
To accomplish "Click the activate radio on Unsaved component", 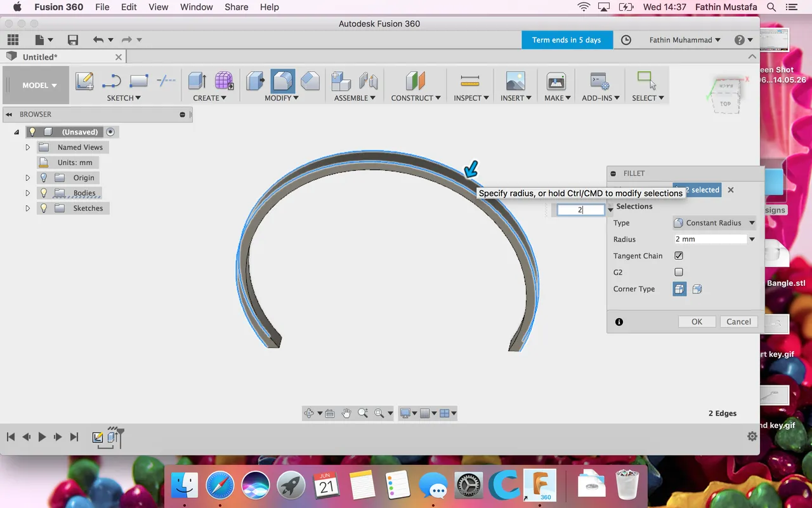I will click(110, 132).
